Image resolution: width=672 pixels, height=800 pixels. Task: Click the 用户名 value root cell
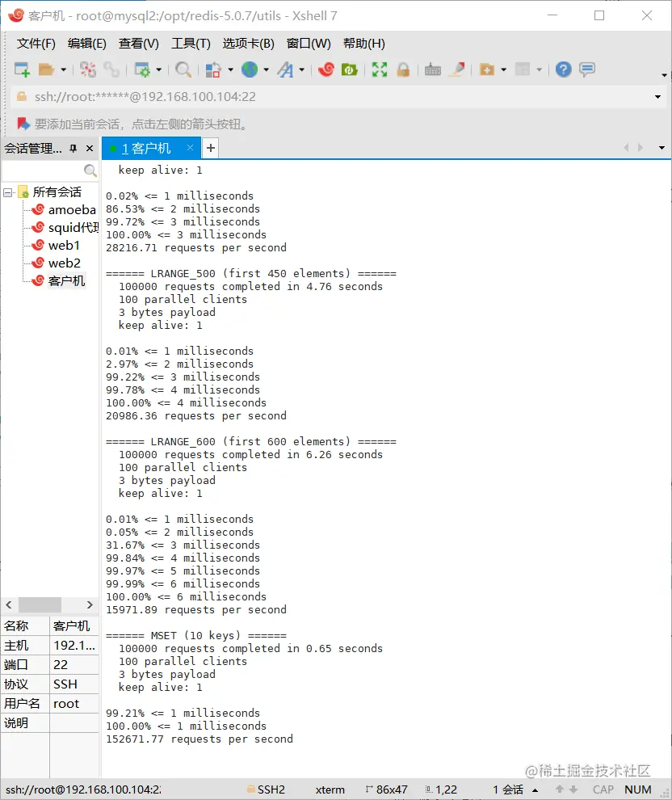[x=74, y=704]
